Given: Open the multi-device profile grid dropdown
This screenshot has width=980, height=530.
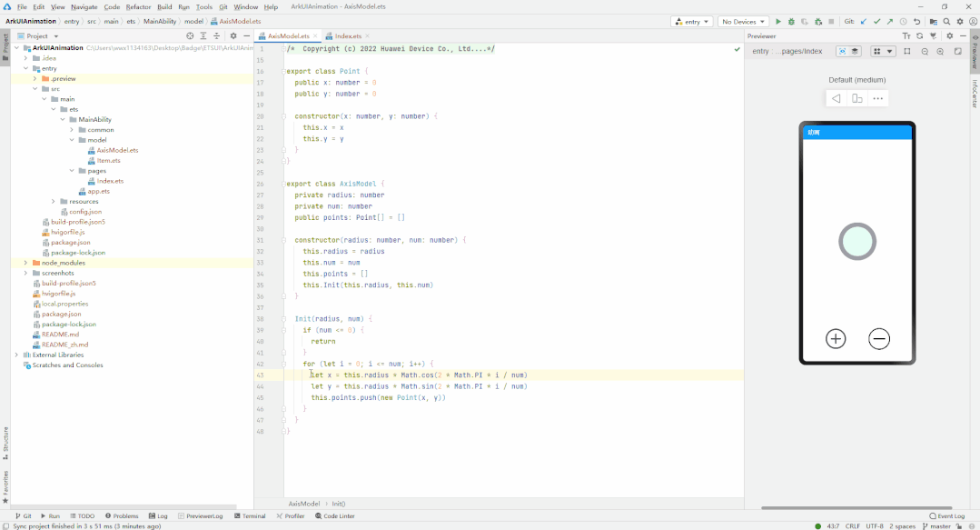Looking at the screenshot, I should coord(883,51).
